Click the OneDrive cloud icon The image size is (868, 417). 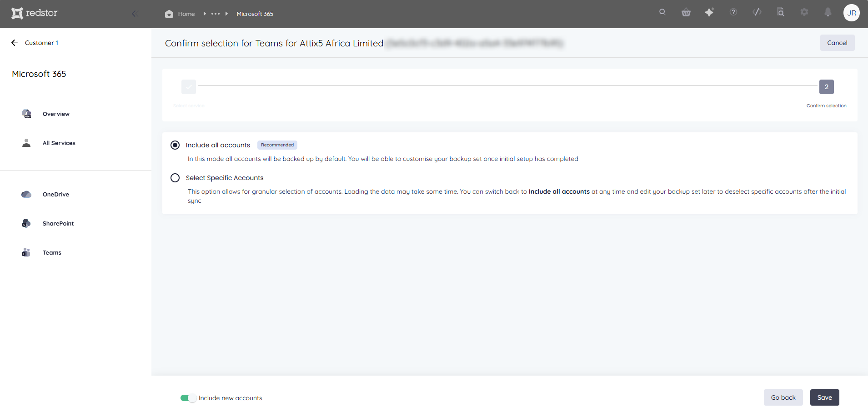click(x=26, y=194)
